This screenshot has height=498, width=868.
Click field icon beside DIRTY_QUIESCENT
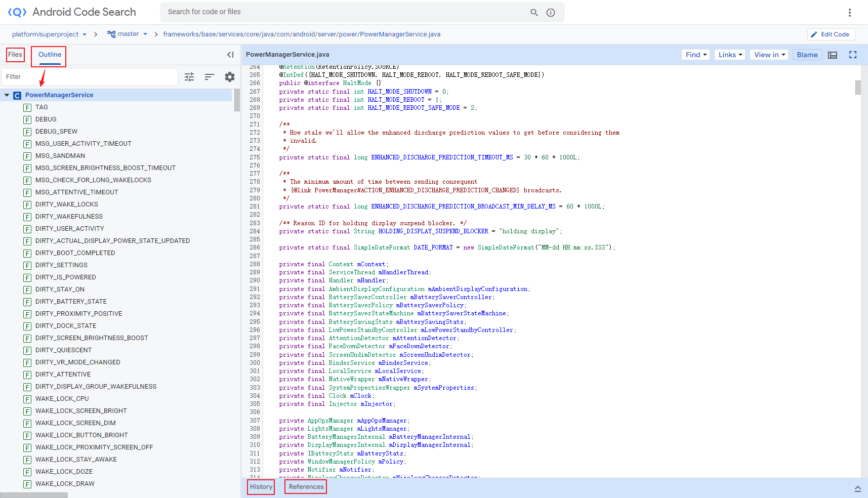click(x=27, y=350)
